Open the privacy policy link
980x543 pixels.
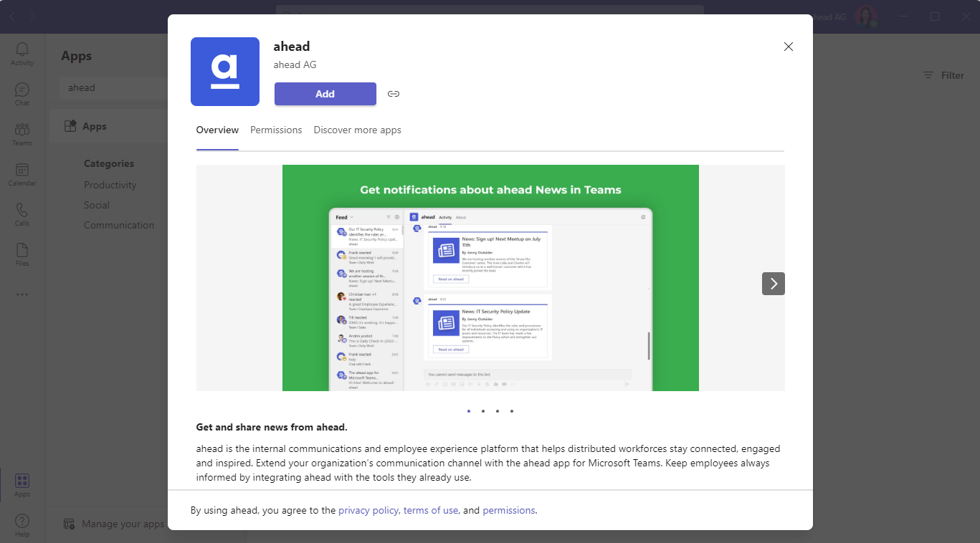(368, 510)
